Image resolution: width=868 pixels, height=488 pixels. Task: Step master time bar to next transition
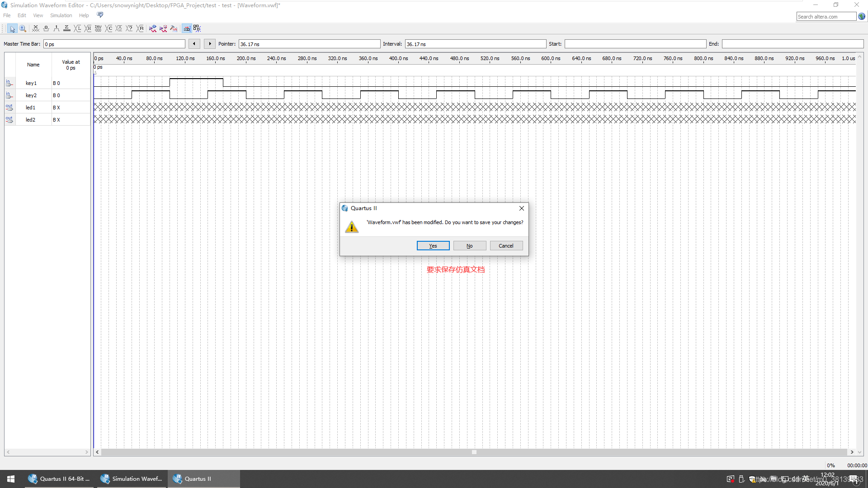pos(209,44)
